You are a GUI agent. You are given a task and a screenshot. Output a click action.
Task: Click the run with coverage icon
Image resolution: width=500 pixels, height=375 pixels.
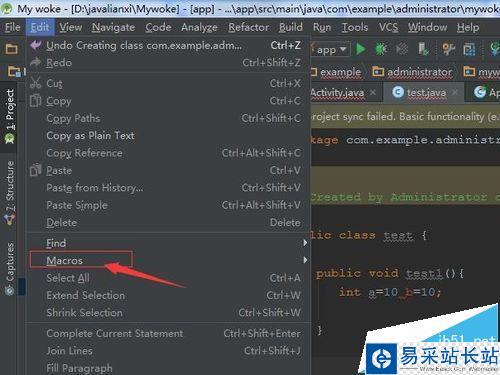tap(402, 49)
